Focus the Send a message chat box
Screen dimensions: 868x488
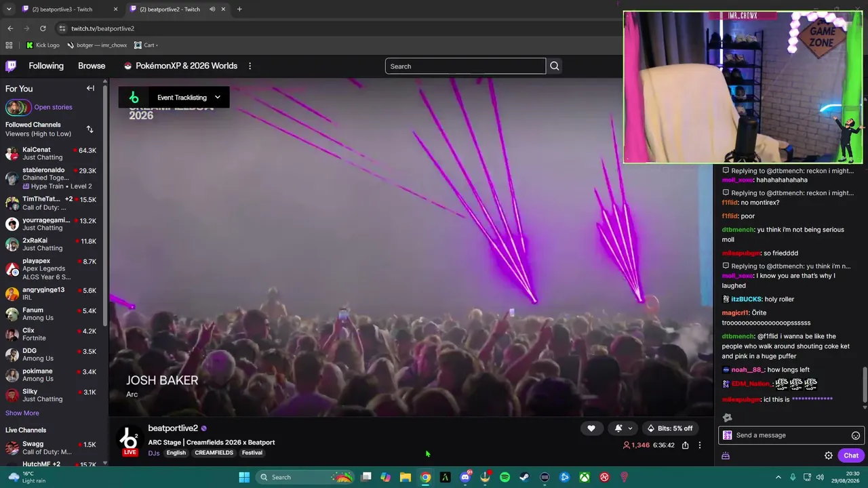point(791,435)
